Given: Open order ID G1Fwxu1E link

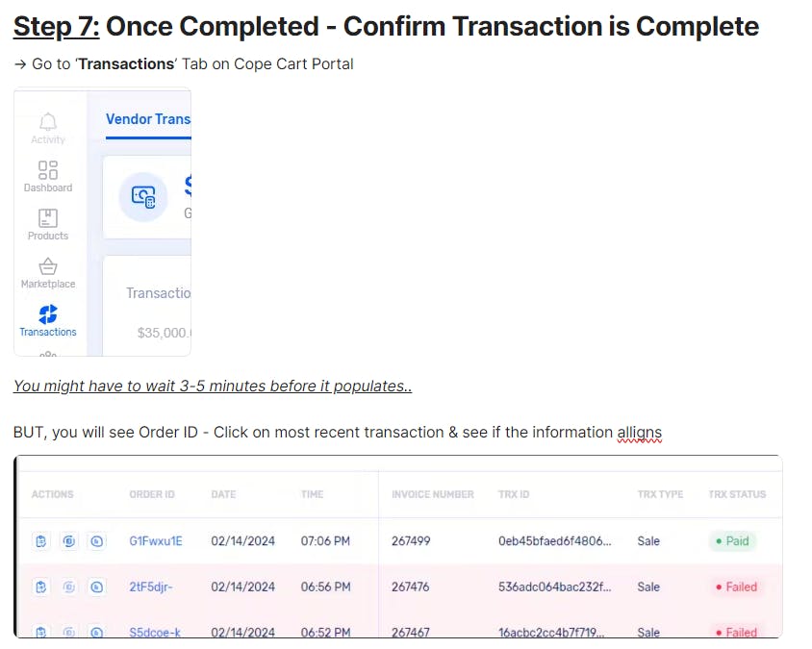Looking at the screenshot, I should pos(156,541).
